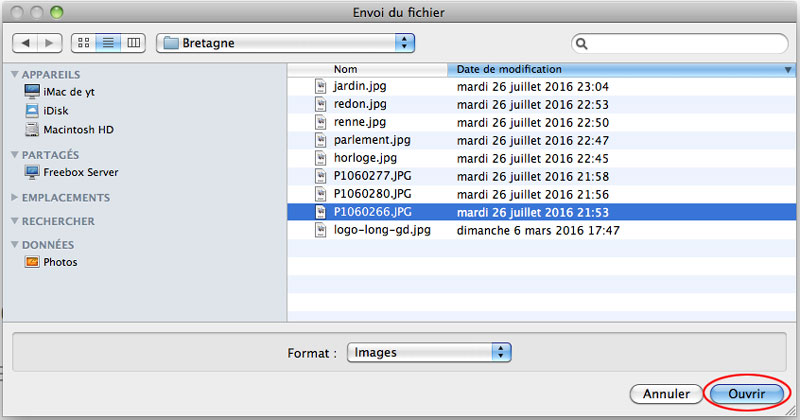The height and width of the screenshot is (420, 800).
Task: Open Photos in the sidebar
Action: pos(60,262)
